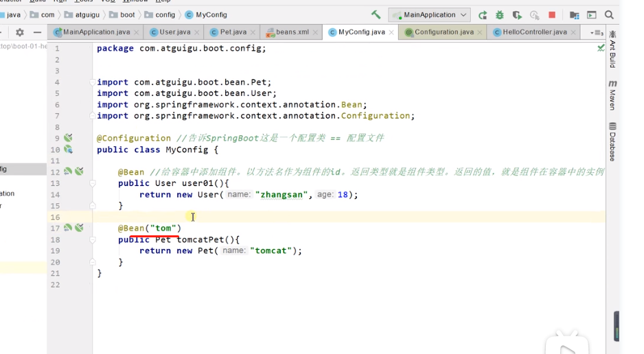This screenshot has width=644, height=354.
Task: Show the hidden editor tabs list
Action: tap(597, 32)
